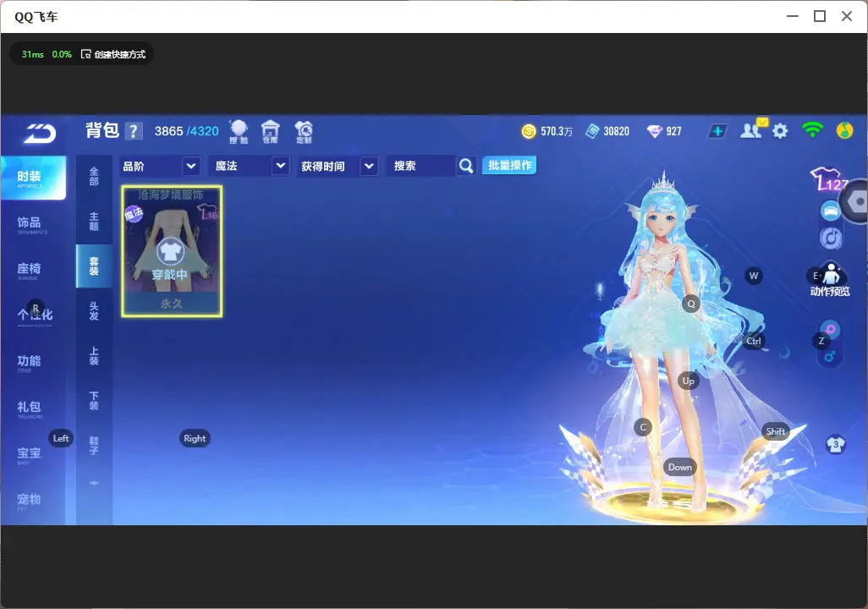The width and height of the screenshot is (868, 609).
Task: Click the Down key overlay button
Action: click(x=680, y=467)
